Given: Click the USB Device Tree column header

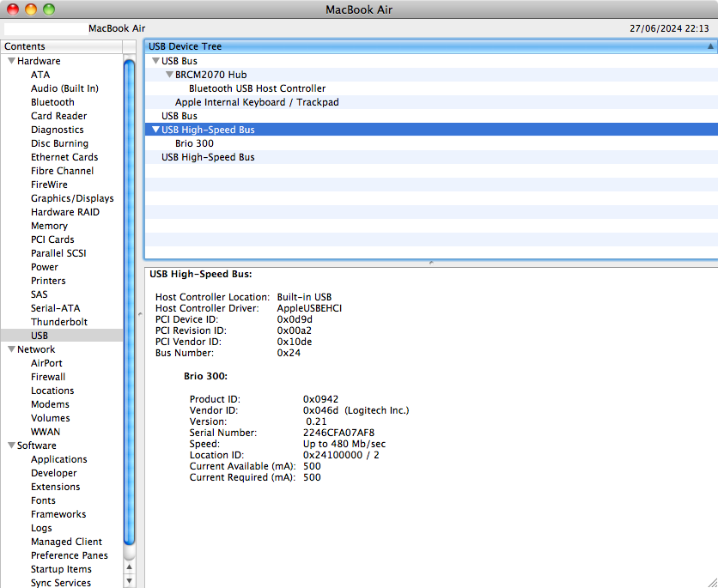Looking at the screenshot, I should click(431, 46).
